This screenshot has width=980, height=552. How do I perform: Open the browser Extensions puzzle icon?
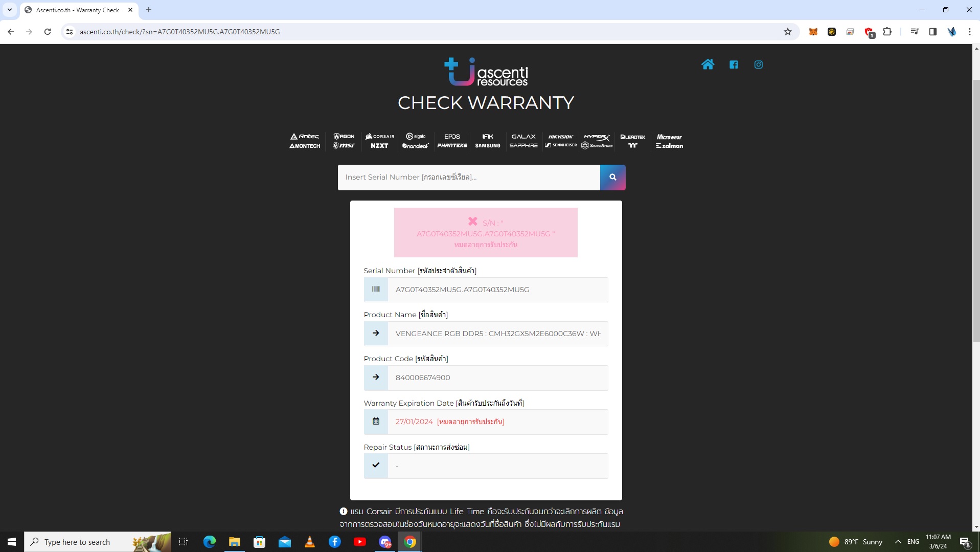887,32
